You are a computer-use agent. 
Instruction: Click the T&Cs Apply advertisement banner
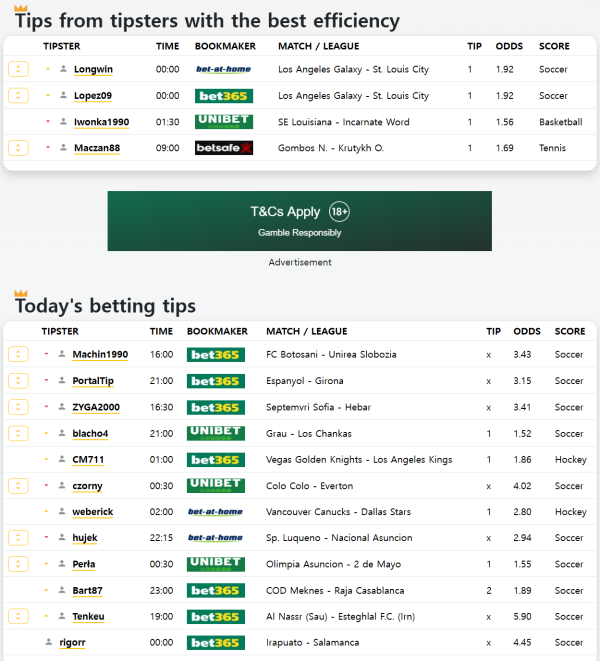300,221
